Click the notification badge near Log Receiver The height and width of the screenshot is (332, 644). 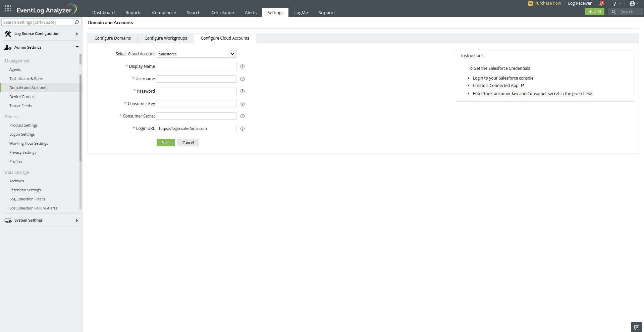[602, 3]
